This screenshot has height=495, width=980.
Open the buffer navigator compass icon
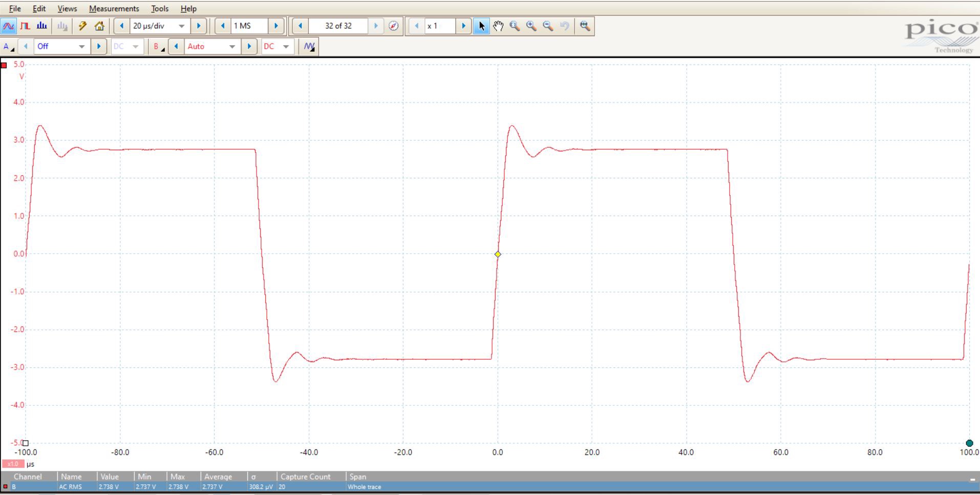click(393, 26)
